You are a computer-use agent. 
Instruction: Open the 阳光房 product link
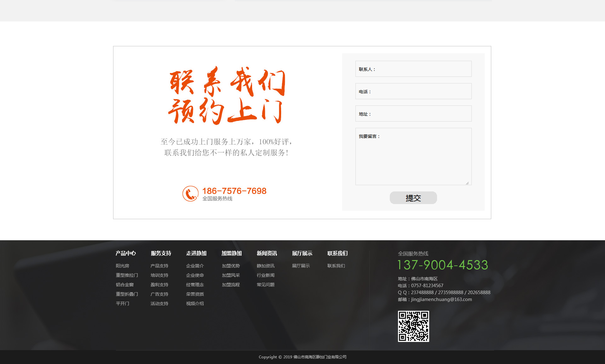[122, 266]
